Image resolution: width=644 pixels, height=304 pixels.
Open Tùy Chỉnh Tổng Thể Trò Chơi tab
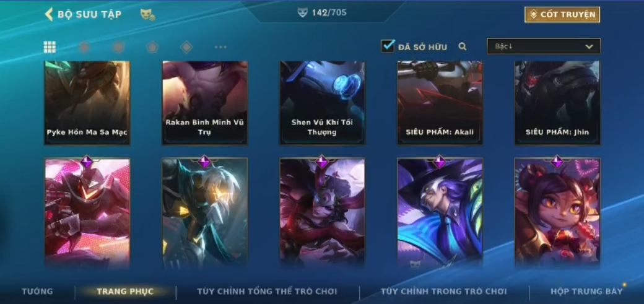click(x=267, y=291)
